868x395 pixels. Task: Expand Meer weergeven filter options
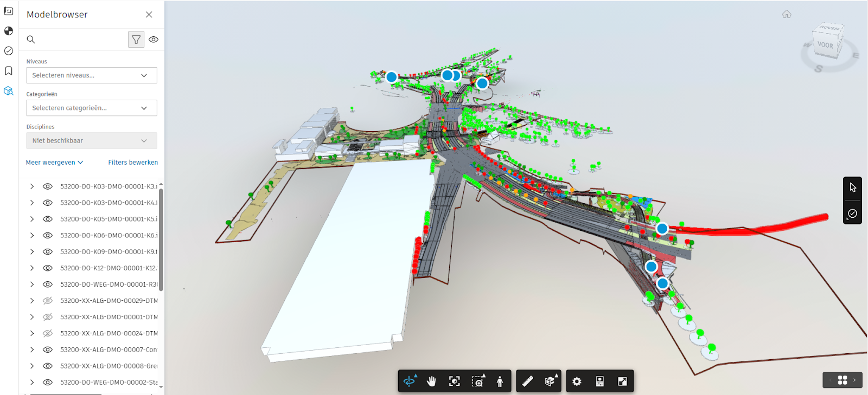click(x=54, y=163)
